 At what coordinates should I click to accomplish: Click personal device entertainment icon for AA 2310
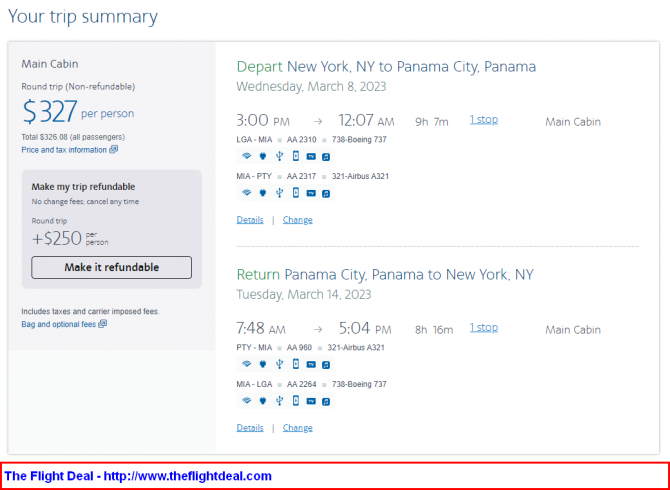coord(296,156)
